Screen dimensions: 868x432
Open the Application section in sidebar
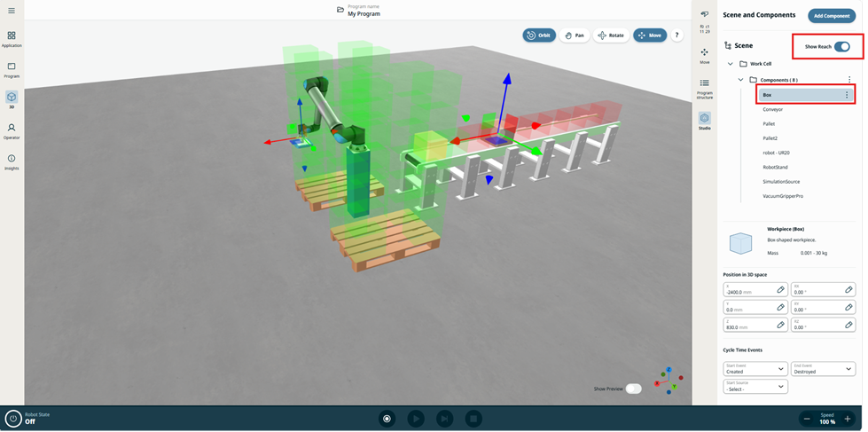click(12, 39)
